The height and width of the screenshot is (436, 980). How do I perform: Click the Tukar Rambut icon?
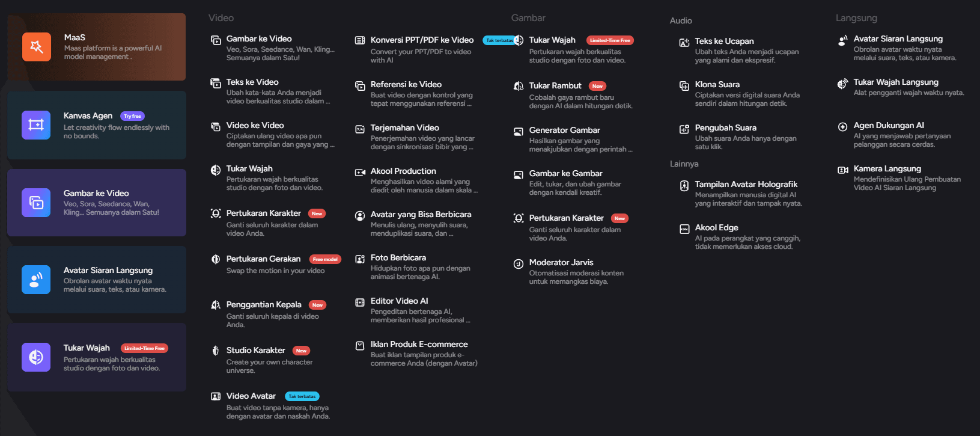point(518,86)
